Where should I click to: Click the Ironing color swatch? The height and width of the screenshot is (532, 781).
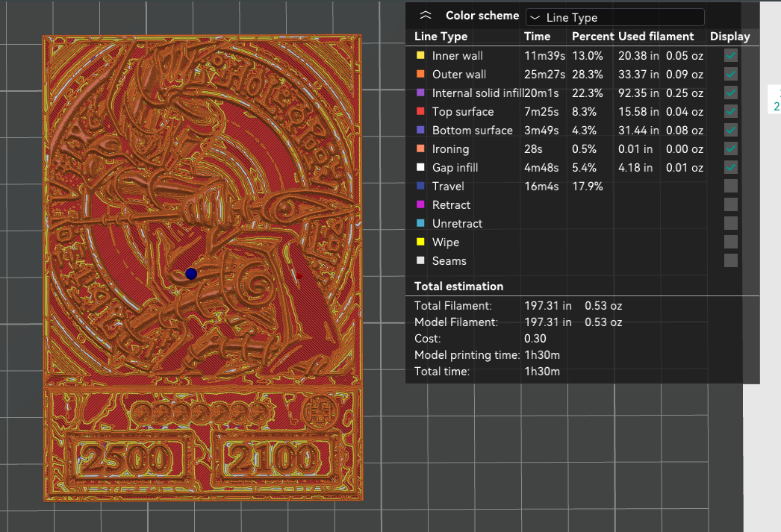(x=420, y=148)
